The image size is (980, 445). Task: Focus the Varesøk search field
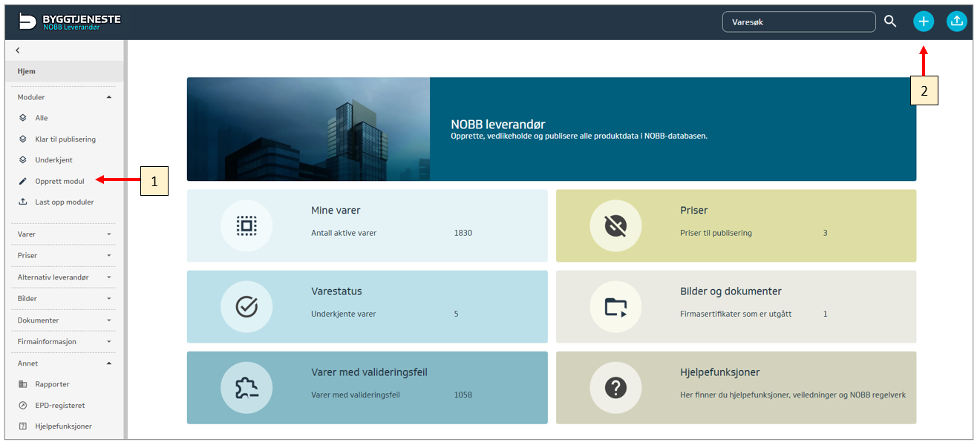798,22
